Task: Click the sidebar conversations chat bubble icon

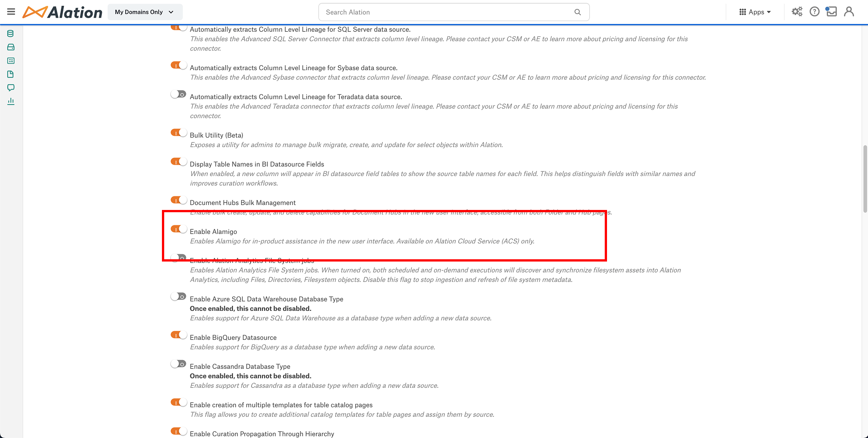Action: [x=11, y=88]
